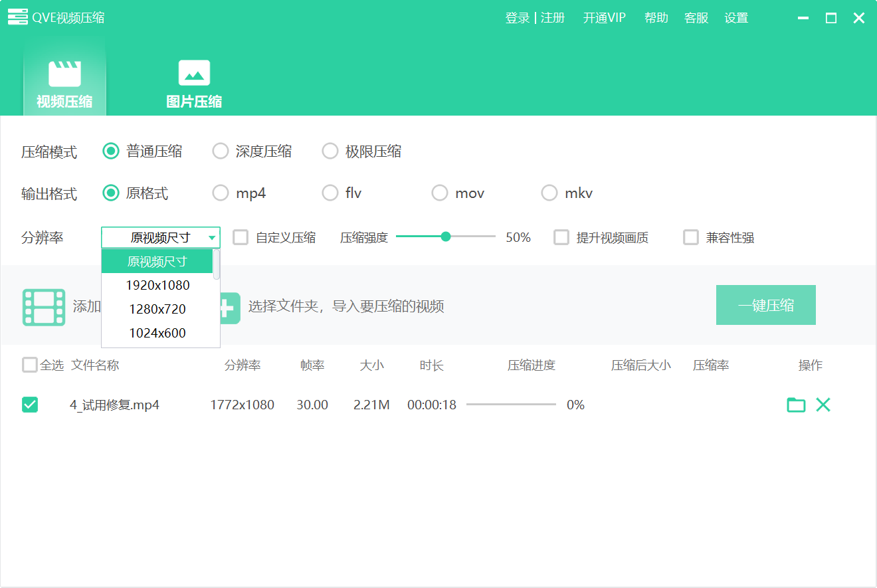Open 开通VIP membership page

(605, 18)
